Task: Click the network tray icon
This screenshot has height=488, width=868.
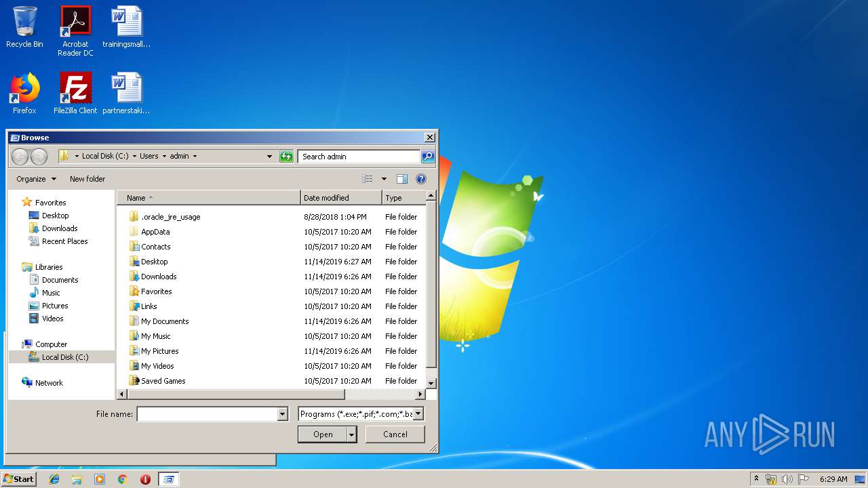Action: tap(771, 479)
